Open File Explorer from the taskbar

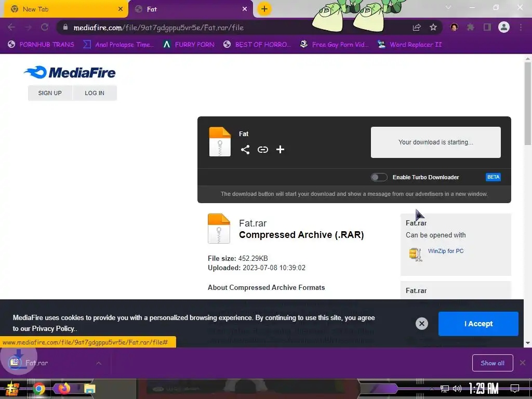point(89,389)
